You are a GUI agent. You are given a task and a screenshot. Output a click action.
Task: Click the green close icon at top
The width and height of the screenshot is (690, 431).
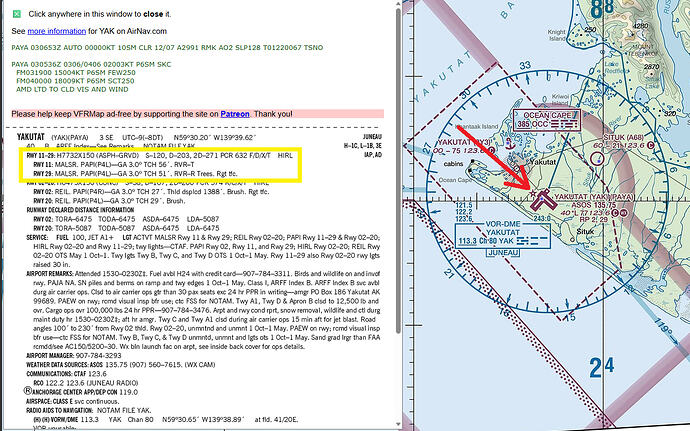pos(17,14)
